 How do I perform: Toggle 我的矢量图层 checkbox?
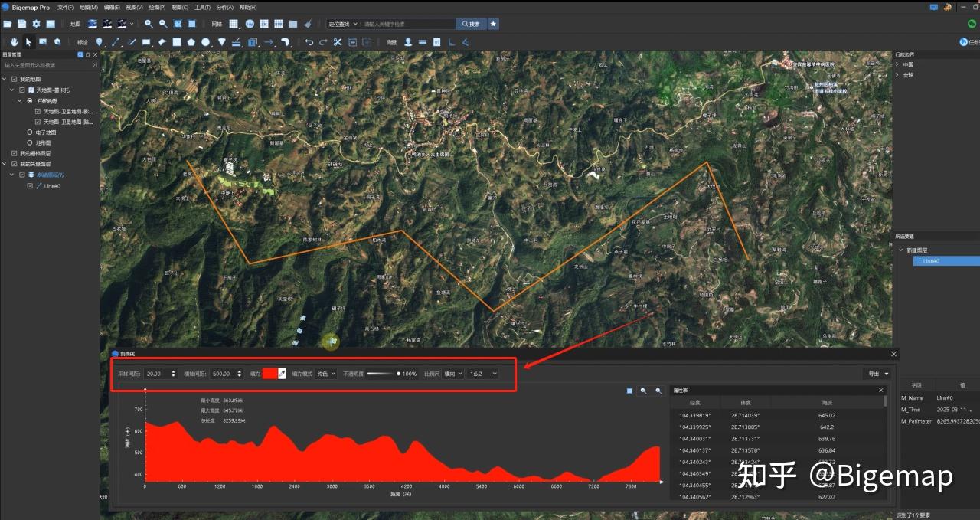pyautogui.click(x=14, y=164)
